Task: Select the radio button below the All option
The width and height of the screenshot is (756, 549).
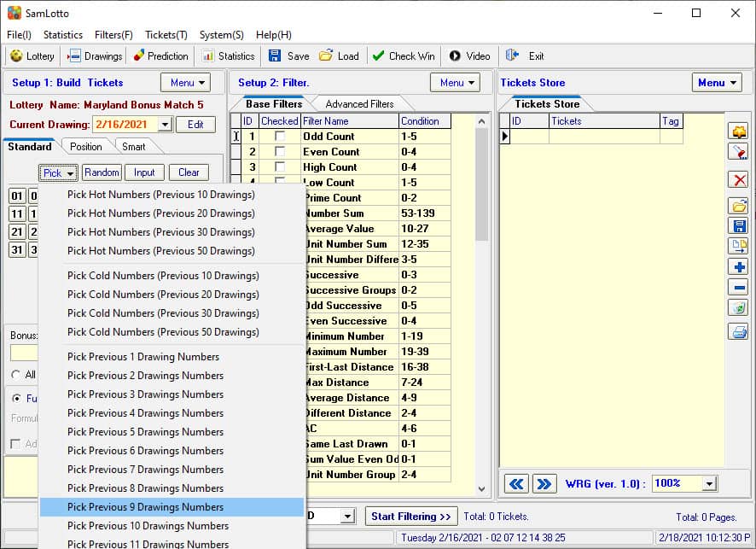Action: 17,398
